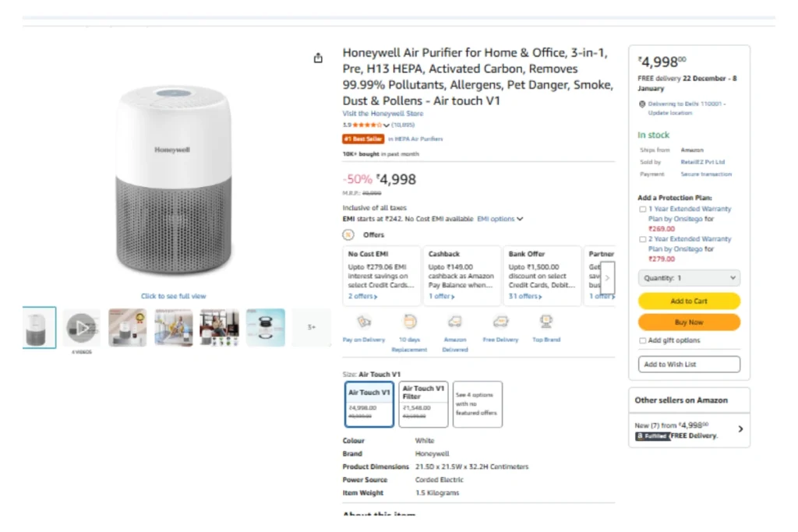Check the 2 Year Extended Warranty box
This screenshot has width=798, height=532.
tap(642, 239)
